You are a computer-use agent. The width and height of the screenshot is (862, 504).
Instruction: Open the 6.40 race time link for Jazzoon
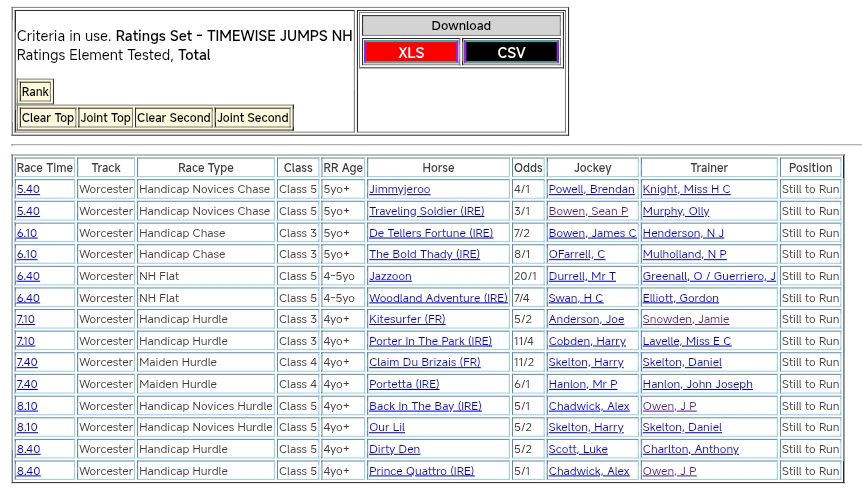(x=28, y=276)
